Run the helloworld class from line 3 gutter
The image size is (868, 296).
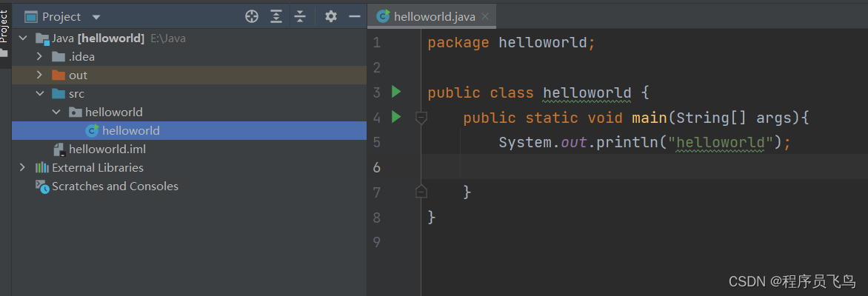click(x=396, y=92)
